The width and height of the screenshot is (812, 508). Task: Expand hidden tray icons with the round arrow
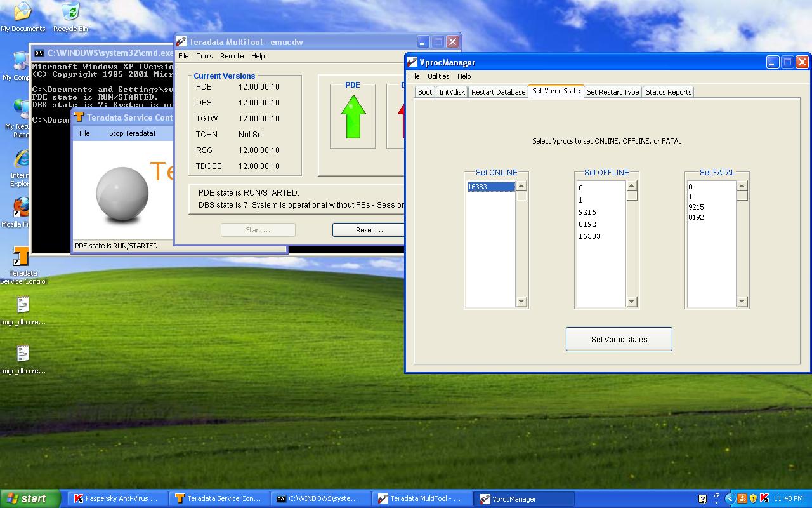point(730,499)
